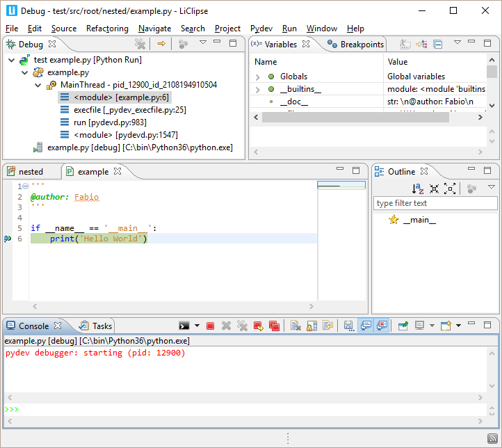Screen dimensions: 502x448
Task: Collapse the docstring fold at line 1
Action: pyautogui.click(x=26, y=186)
